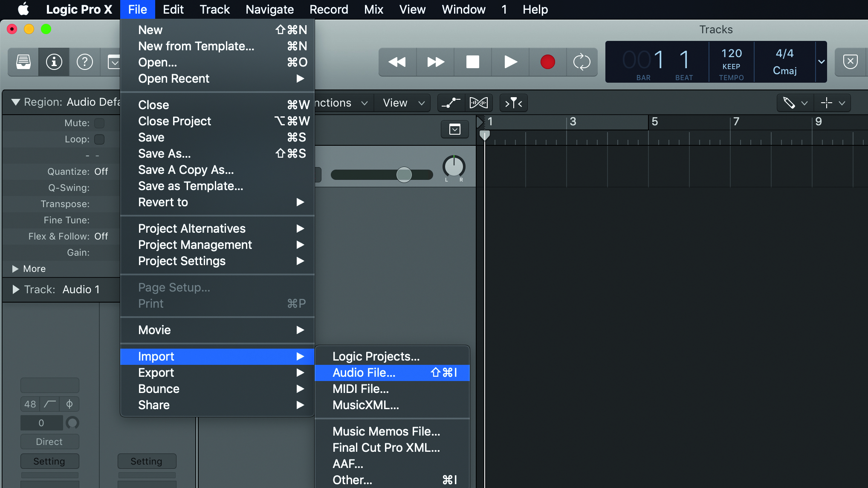
Task: Adjust the track pan knob
Action: tap(454, 167)
